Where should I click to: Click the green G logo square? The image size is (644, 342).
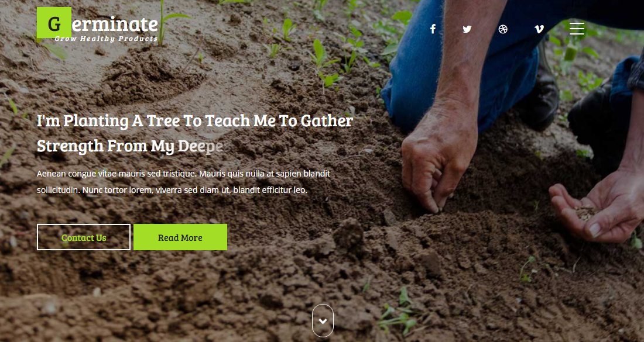click(x=54, y=23)
